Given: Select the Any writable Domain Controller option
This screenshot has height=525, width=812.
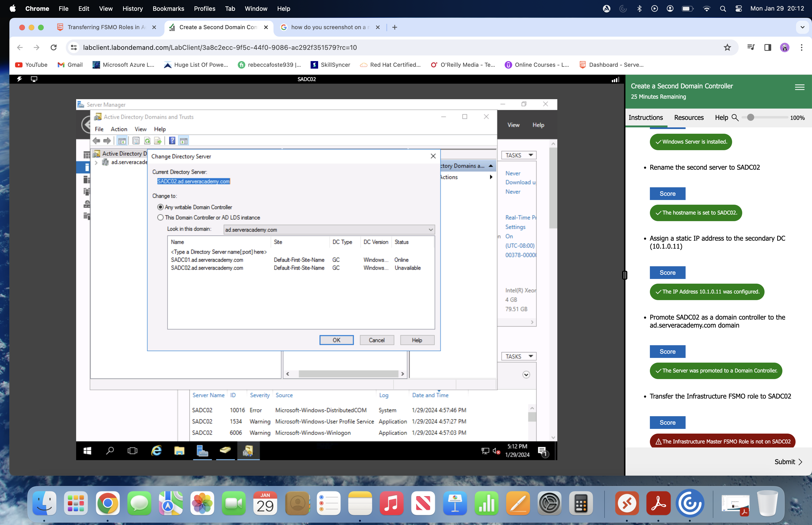Looking at the screenshot, I should [160, 207].
